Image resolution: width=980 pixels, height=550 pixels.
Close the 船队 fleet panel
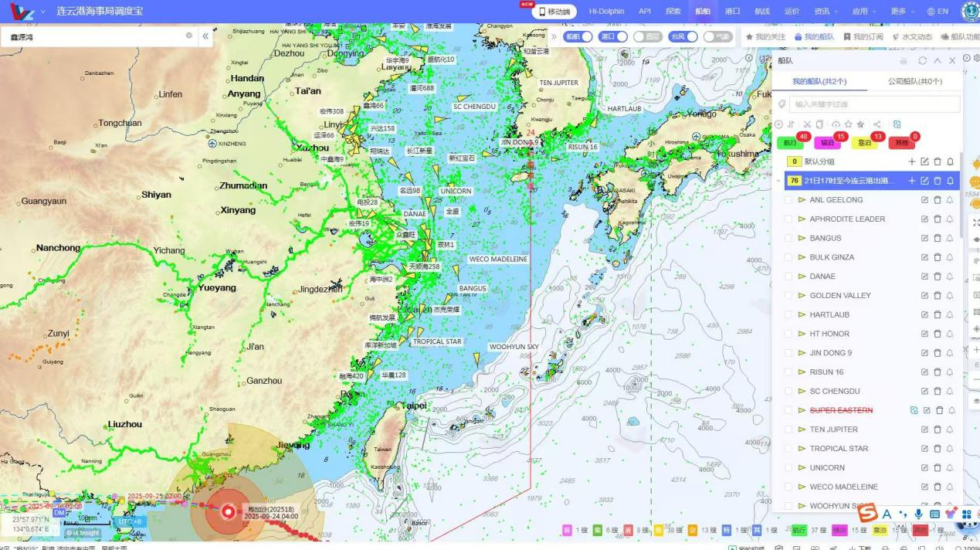[952, 60]
